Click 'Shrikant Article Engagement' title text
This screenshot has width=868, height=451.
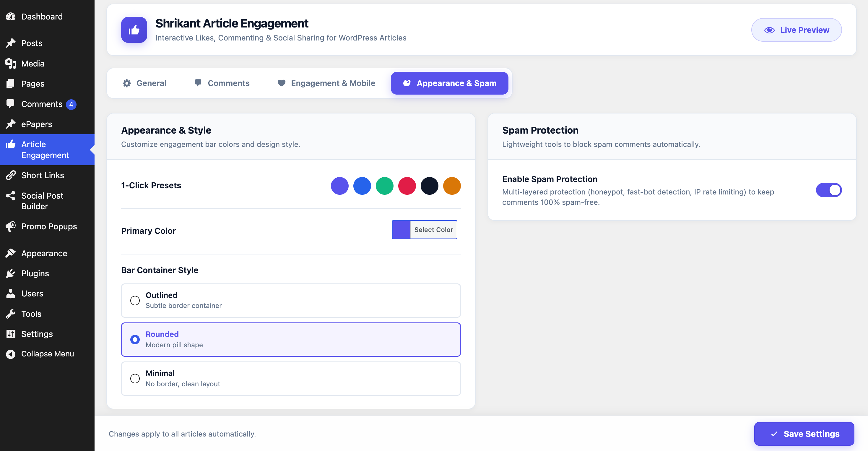(232, 23)
